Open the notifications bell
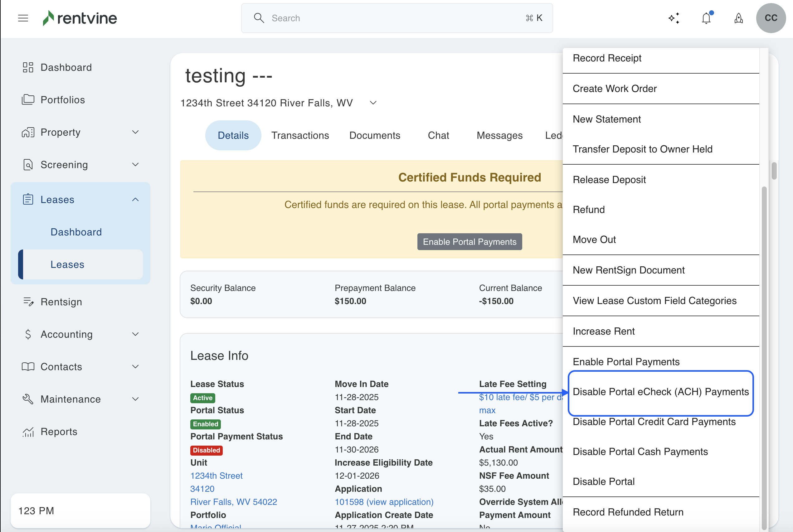793x532 pixels. pos(706,18)
